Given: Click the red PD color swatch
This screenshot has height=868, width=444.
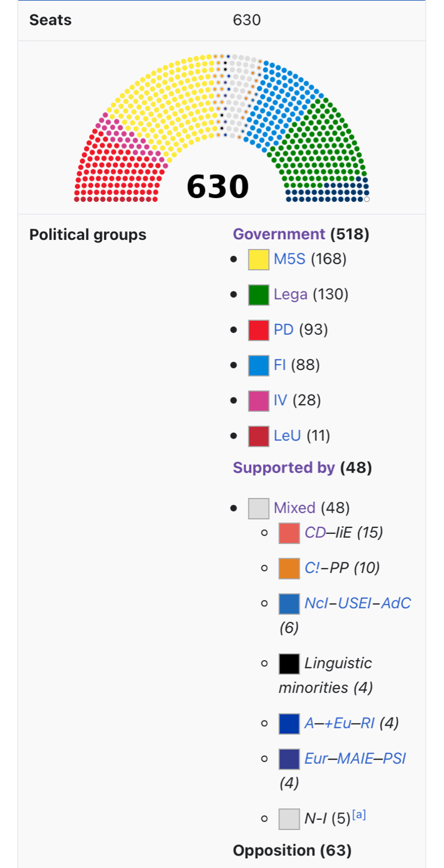Looking at the screenshot, I should [x=258, y=330].
